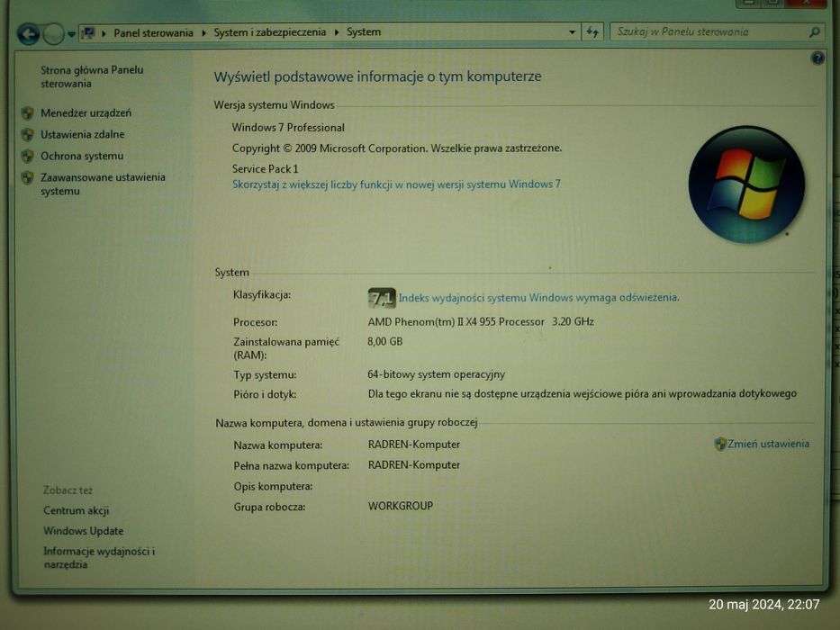Click shield icon next to Zaawansowane ustawienia systemu
Image resolution: width=840 pixels, height=630 pixels.
(28, 177)
